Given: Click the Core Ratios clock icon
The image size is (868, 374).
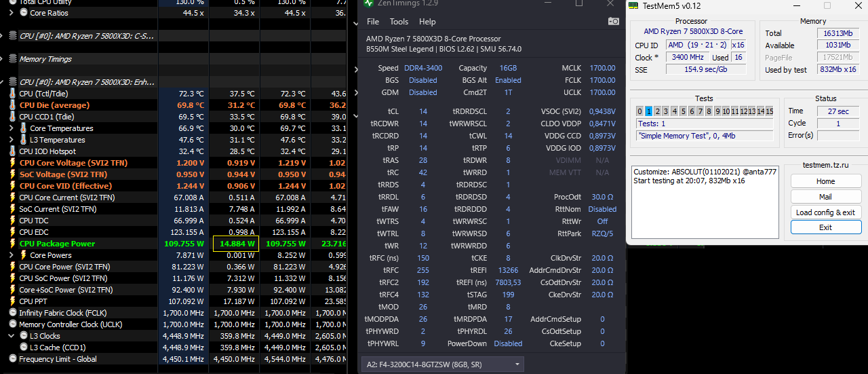Looking at the screenshot, I should point(24,13).
